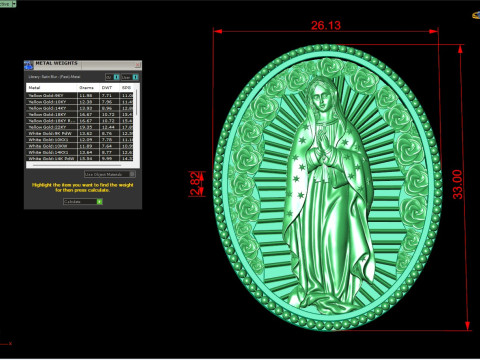Select the Yellow Gold 14KY row
Viewport: 480px width, 360px height.
[x=80, y=108]
